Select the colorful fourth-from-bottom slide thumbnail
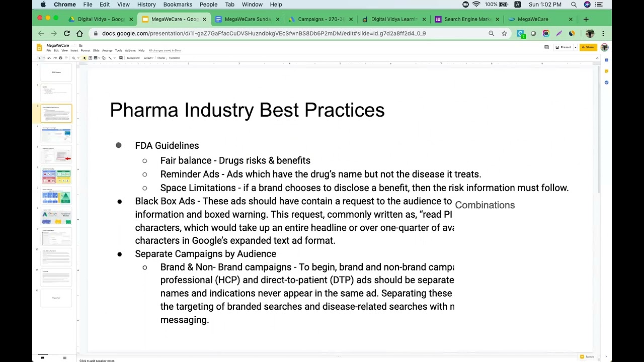Image resolution: width=644 pixels, height=362 pixels. coord(56,217)
